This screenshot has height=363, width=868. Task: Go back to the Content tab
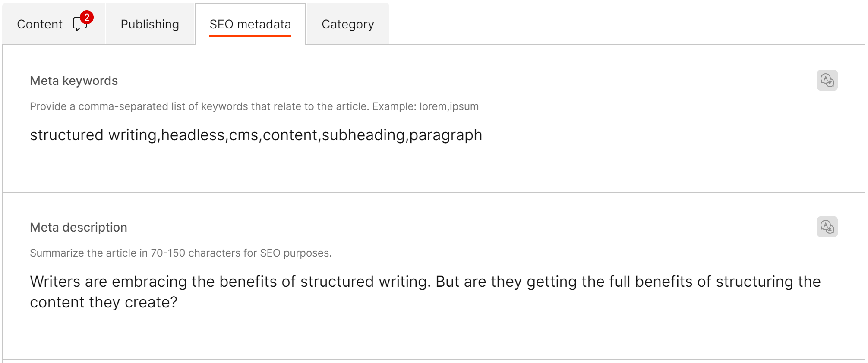[39, 24]
